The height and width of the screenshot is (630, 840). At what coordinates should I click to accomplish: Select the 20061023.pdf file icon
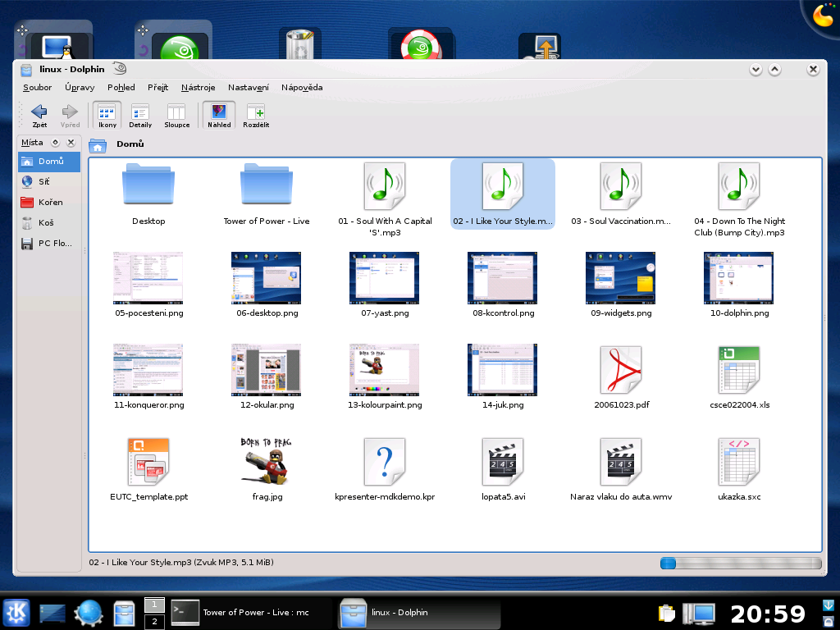[620, 369]
